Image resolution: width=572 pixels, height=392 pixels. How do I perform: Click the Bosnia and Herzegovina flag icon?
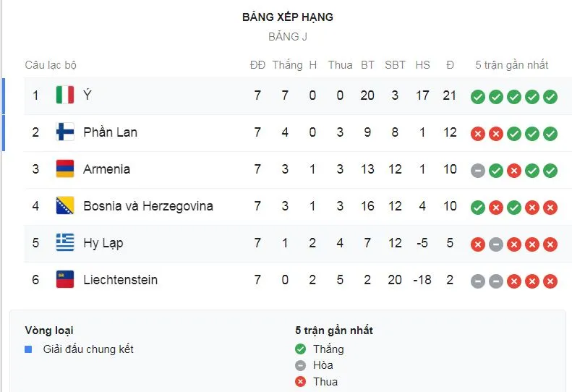[65, 205]
